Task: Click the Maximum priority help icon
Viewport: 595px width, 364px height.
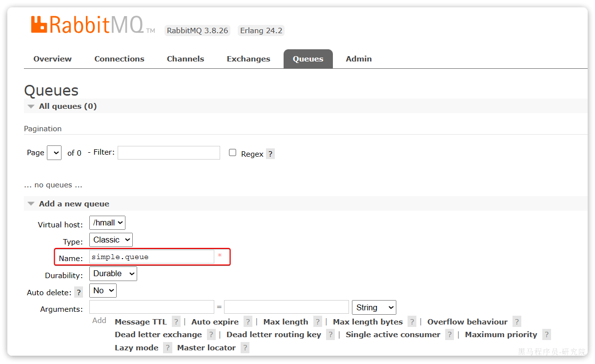Action: pos(546,335)
